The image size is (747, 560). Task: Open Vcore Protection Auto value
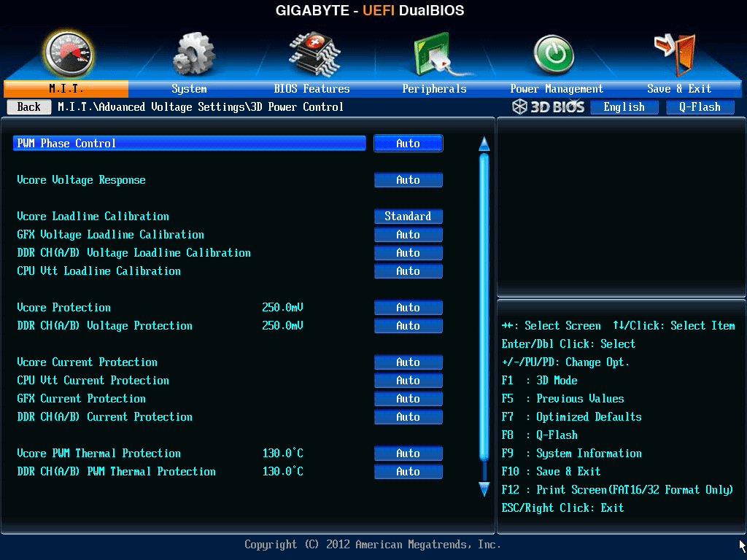click(x=409, y=308)
